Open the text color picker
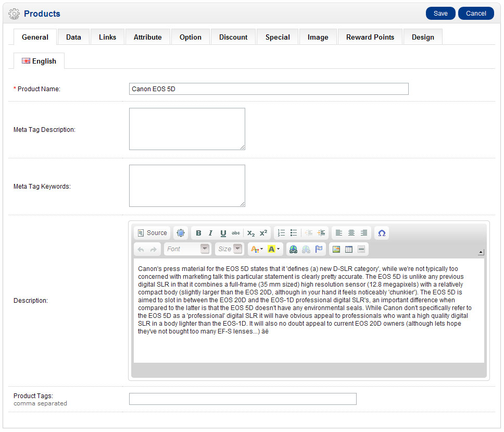The height and width of the screenshot is (432, 504). 257,249
